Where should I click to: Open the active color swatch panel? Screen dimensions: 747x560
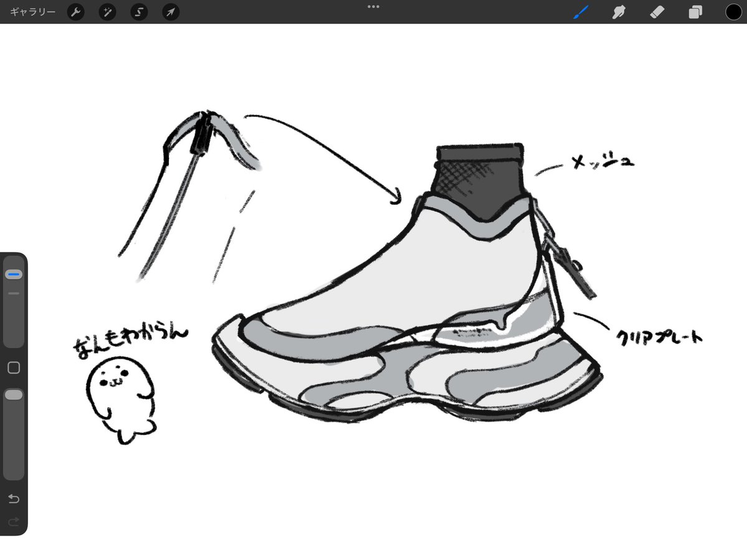point(733,12)
